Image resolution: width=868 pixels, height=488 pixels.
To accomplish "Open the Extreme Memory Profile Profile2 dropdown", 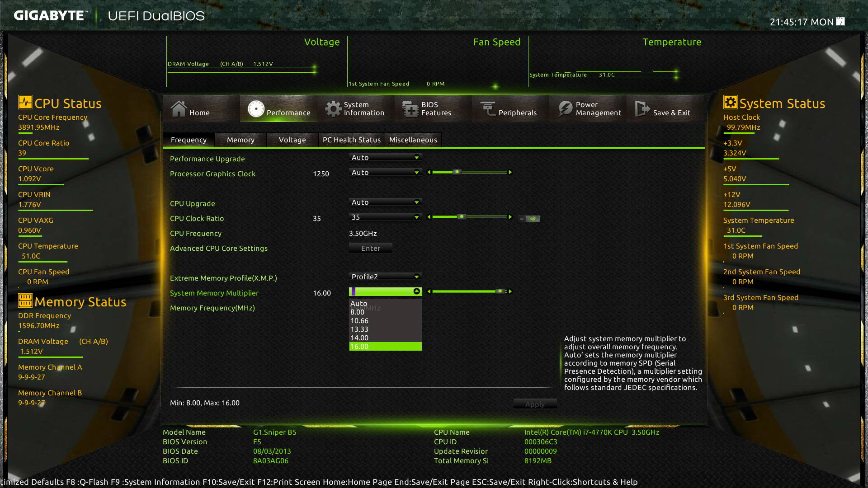I will [x=386, y=277].
